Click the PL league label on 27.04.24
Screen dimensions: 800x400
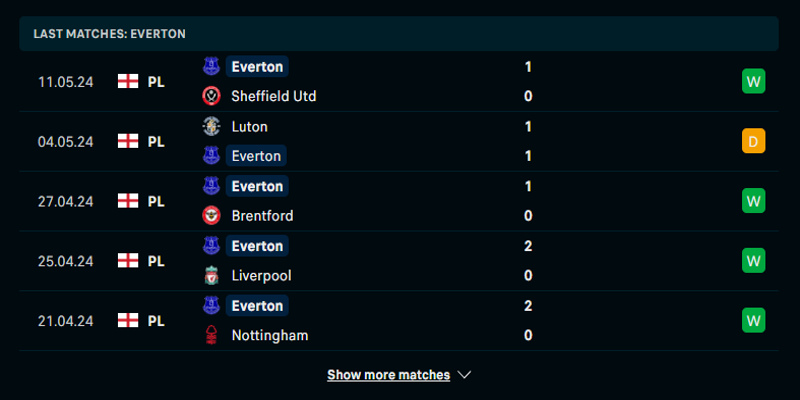[x=156, y=201]
